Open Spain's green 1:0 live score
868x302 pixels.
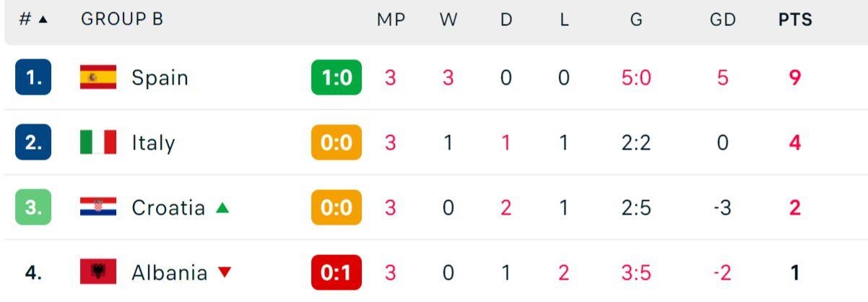point(337,77)
